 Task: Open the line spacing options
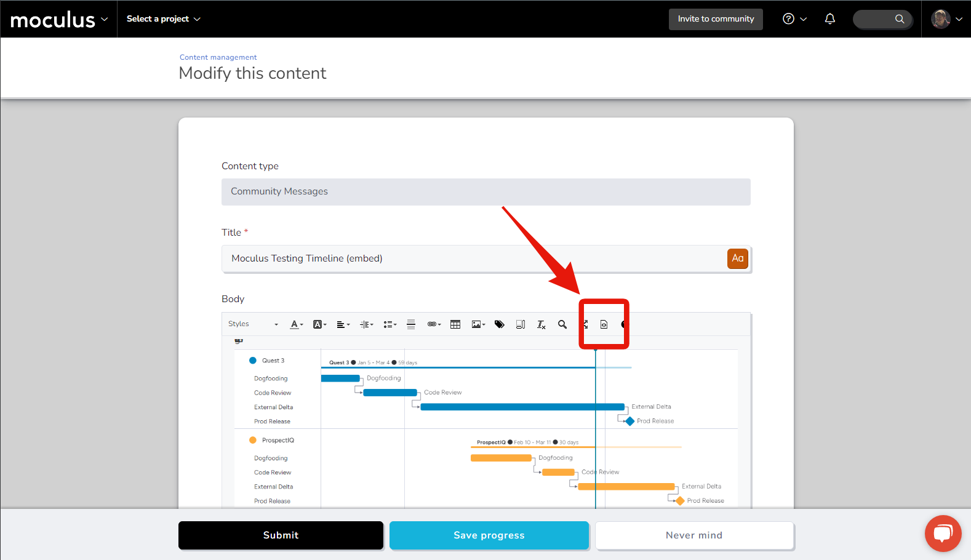click(366, 324)
